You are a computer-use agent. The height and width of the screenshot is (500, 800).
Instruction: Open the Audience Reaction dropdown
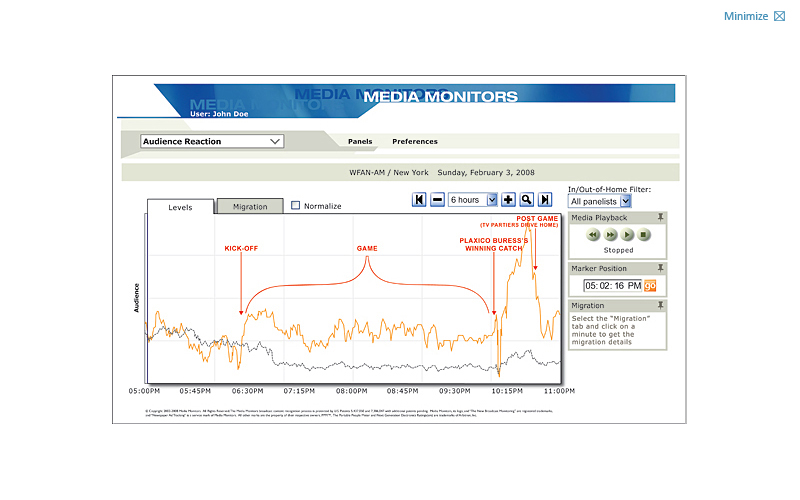pos(212,141)
